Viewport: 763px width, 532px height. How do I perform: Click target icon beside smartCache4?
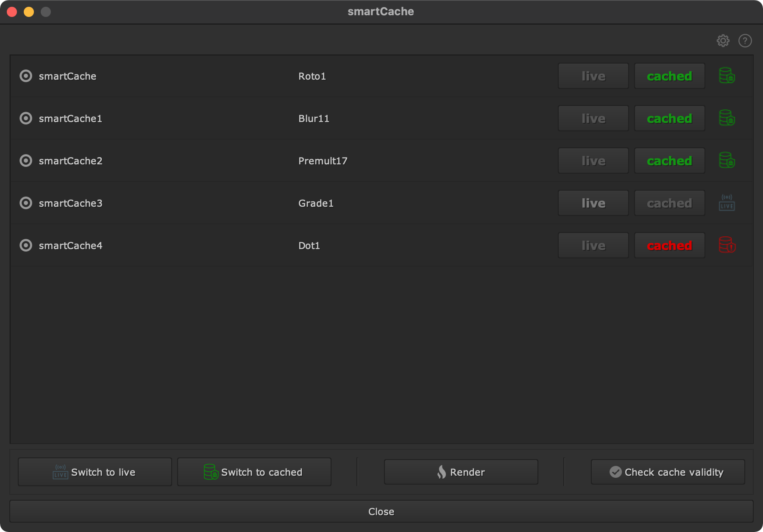coord(26,245)
